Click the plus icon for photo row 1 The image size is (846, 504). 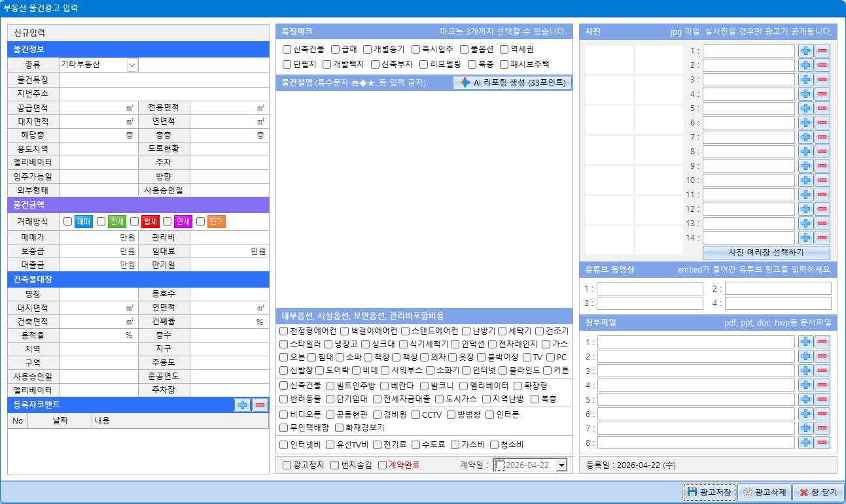(806, 51)
